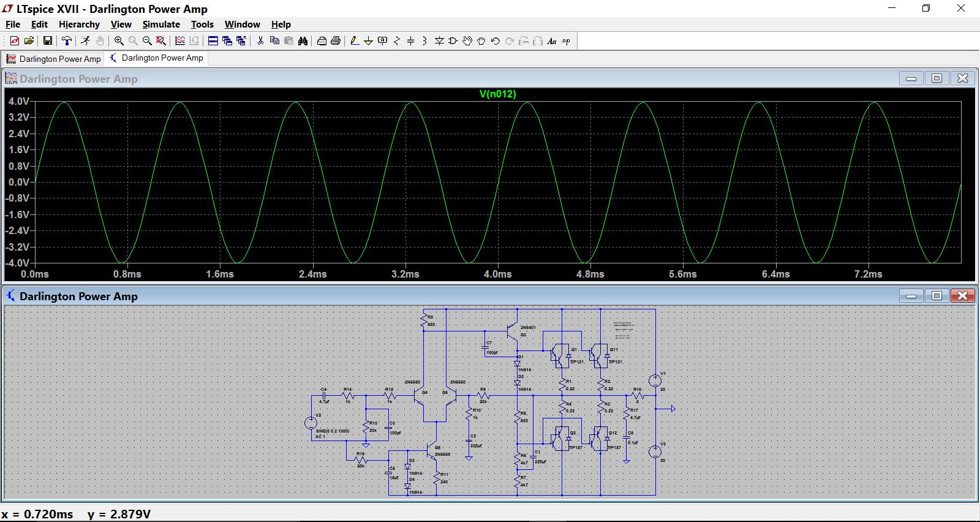980x522 pixels.
Task: Open the Component gate symbol tool
Action: [453, 41]
